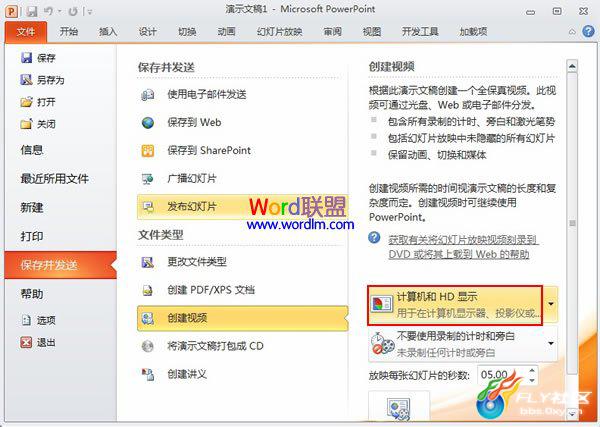Click the 创建讲义 icon

click(148, 374)
